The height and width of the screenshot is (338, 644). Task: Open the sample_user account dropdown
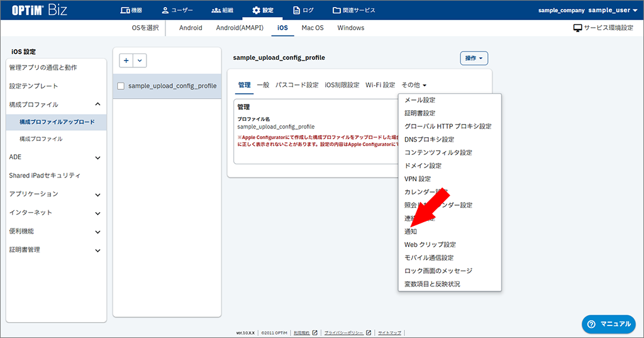point(613,10)
